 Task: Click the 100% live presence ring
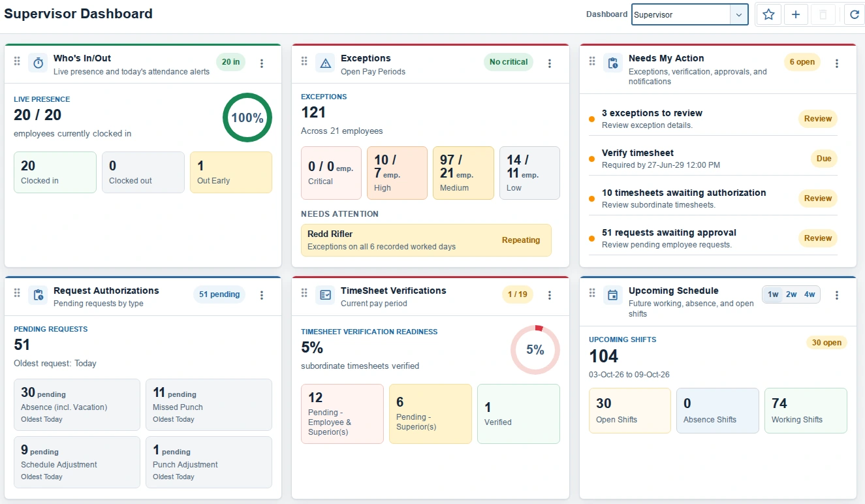(x=247, y=118)
